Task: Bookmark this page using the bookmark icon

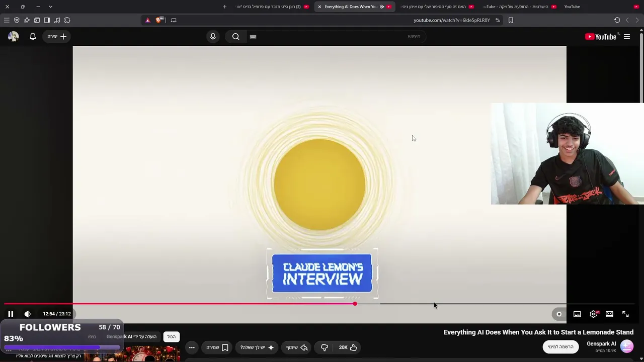Action: [x=511, y=20]
